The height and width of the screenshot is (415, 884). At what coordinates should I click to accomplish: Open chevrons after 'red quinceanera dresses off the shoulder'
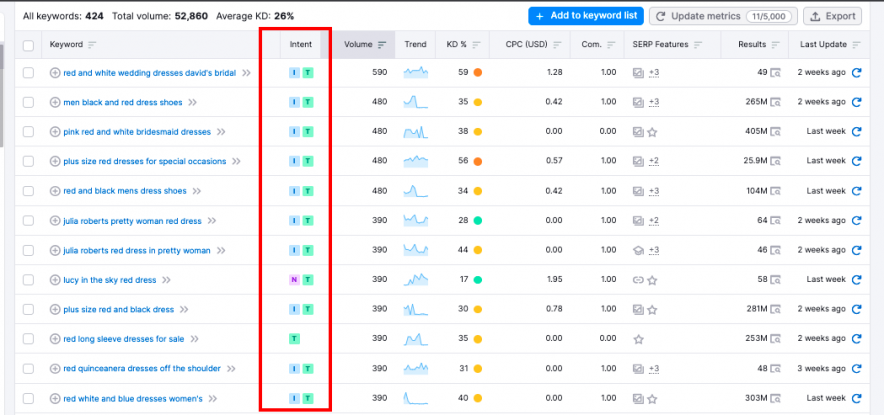(231, 369)
